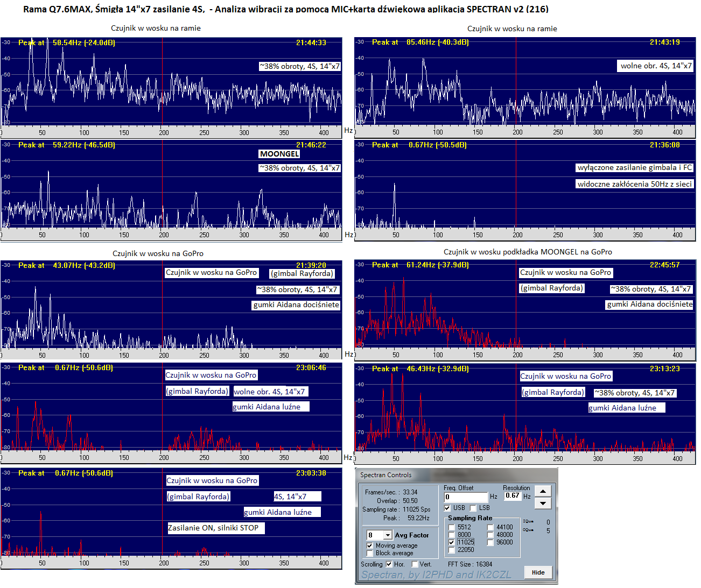Select 22050 sampling rate option
The image size is (701, 588).
pos(452,550)
